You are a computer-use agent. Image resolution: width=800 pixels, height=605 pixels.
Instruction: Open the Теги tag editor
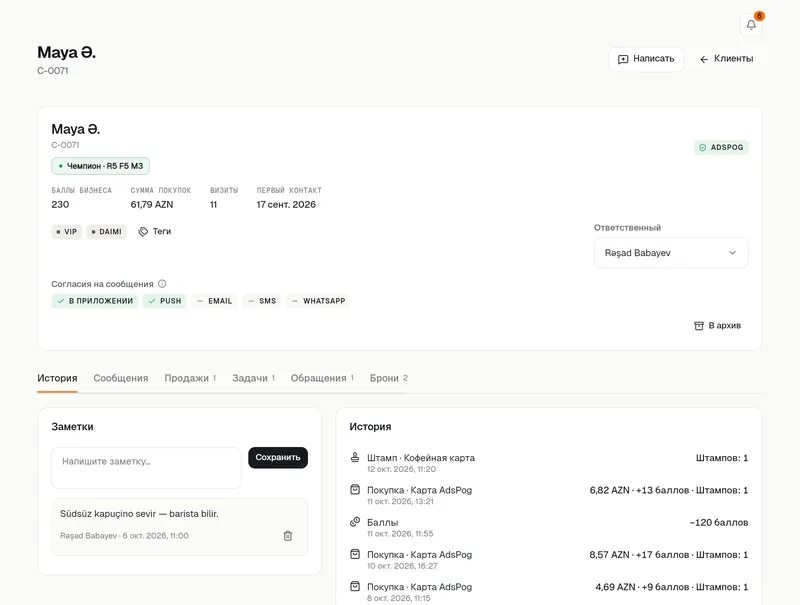tap(155, 232)
